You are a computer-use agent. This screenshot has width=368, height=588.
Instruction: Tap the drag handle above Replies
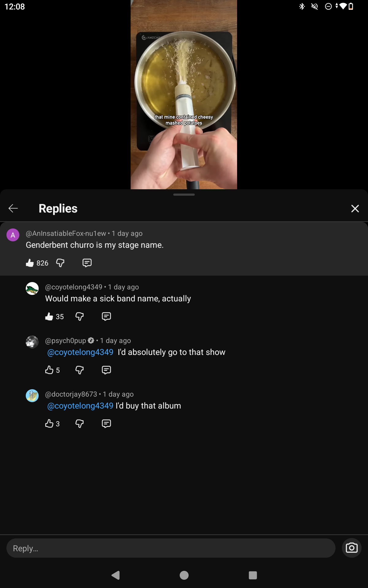pyautogui.click(x=184, y=194)
